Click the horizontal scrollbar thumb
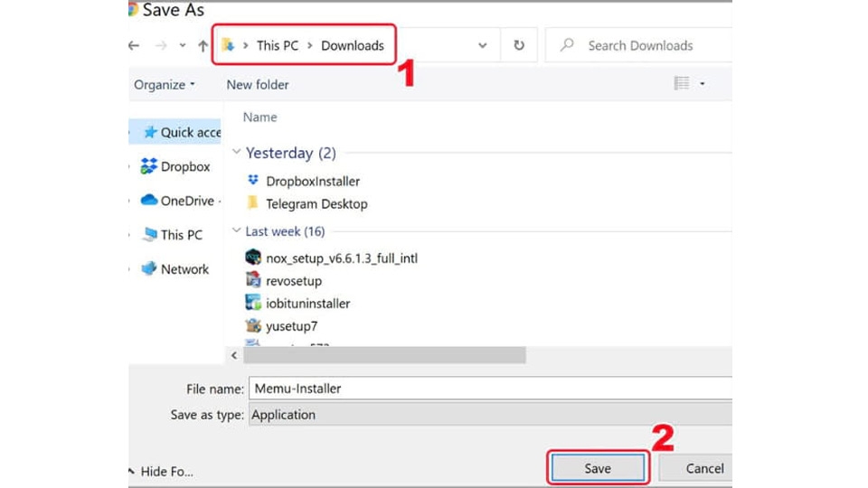Screen dimensions: 868x488 tap(385, 355)
